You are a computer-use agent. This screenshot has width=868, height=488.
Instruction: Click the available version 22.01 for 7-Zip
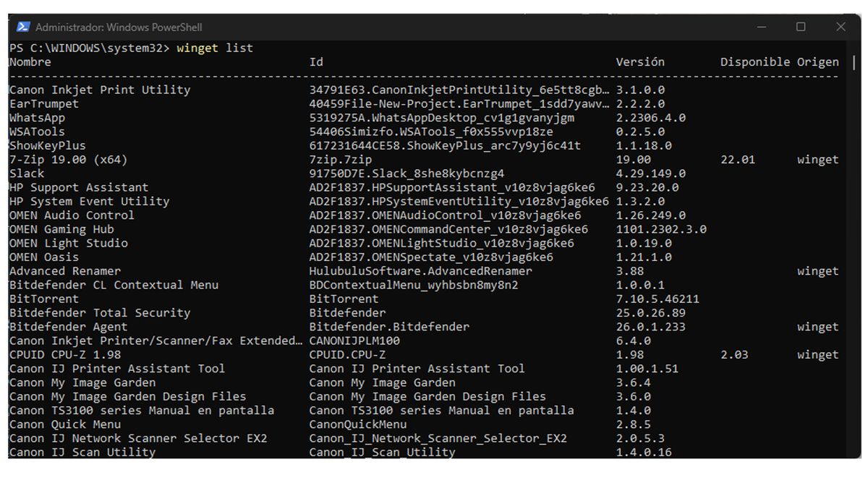[x=738, y=159]
